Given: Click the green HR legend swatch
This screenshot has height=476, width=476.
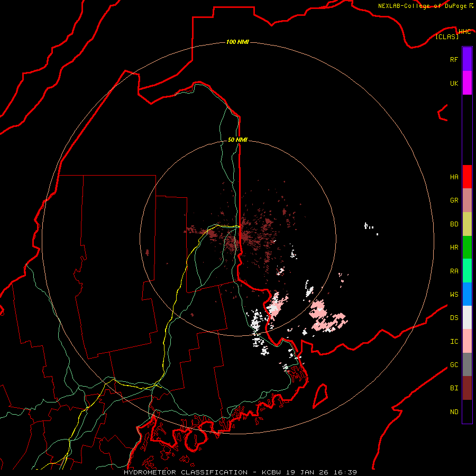Looking at the screenshot, I should coord(467,248).
